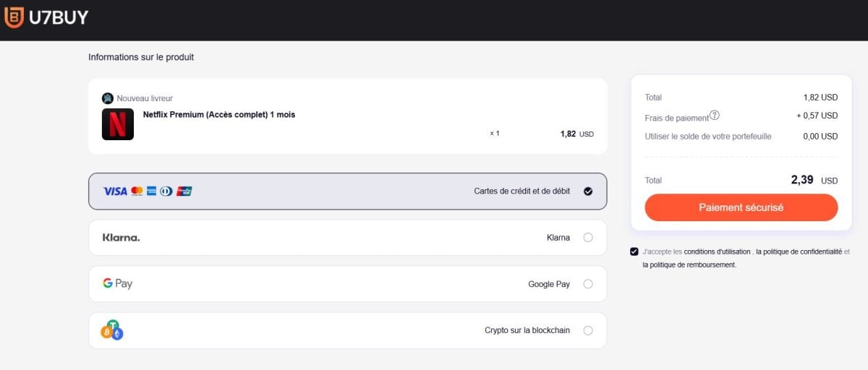Select Crypto sur la blockchain radio button
Viewport: 868px width, 370px height.
pyautogui.click(x=588, y=330)
